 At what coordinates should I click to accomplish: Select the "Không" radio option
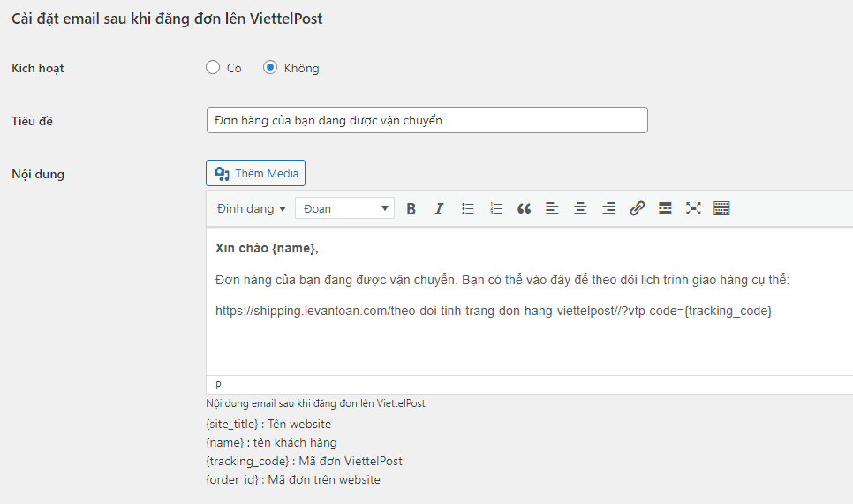271,68
